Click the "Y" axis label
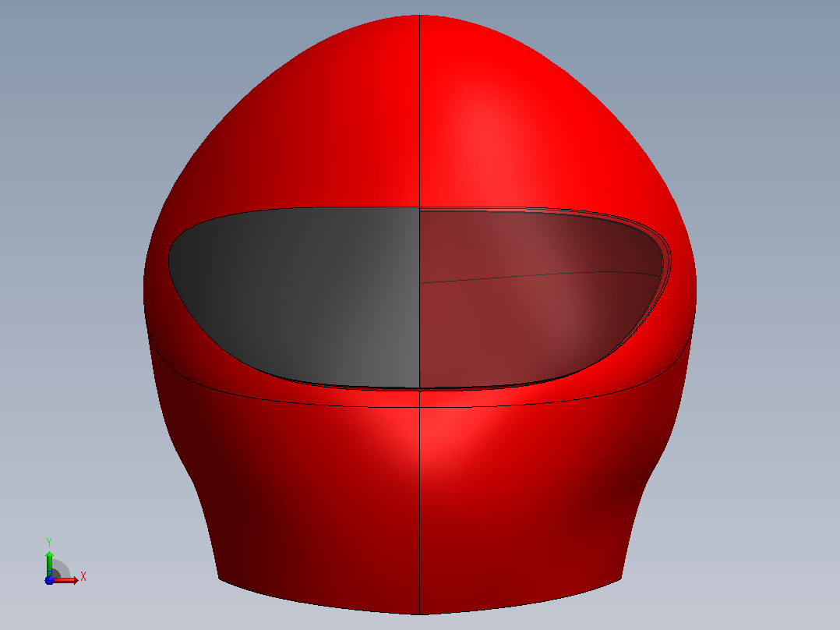The height and width of the screenshot is (630, 840). pyautogui.click(x=49, y=543)
